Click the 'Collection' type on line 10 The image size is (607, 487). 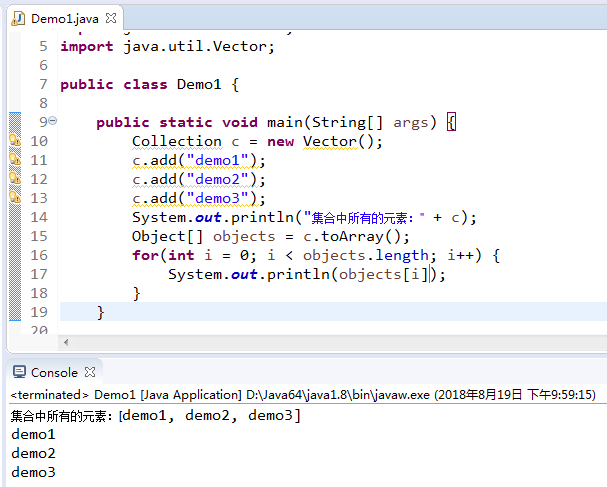click(x=177, y=141)
